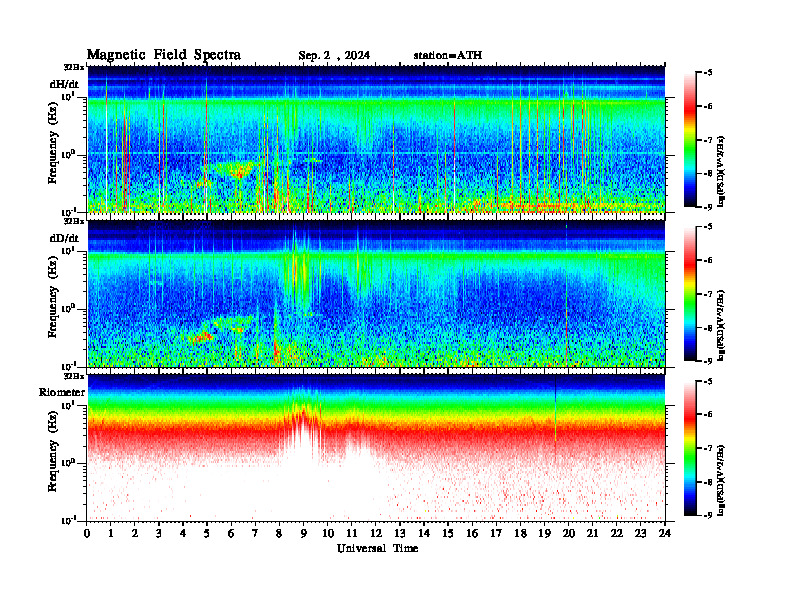Screen dimensions: 792x612
Task: Click hour tick "21" on time axis
Action: 592,534
